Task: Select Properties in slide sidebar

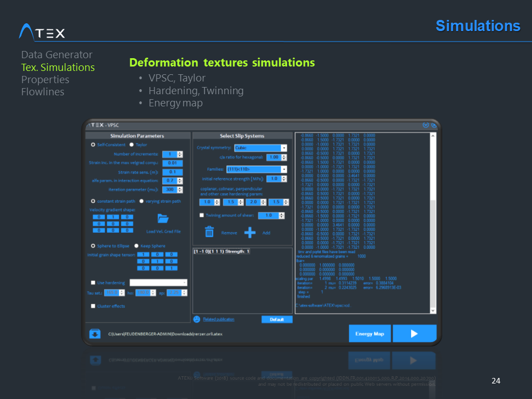Action: pos(45,79)
